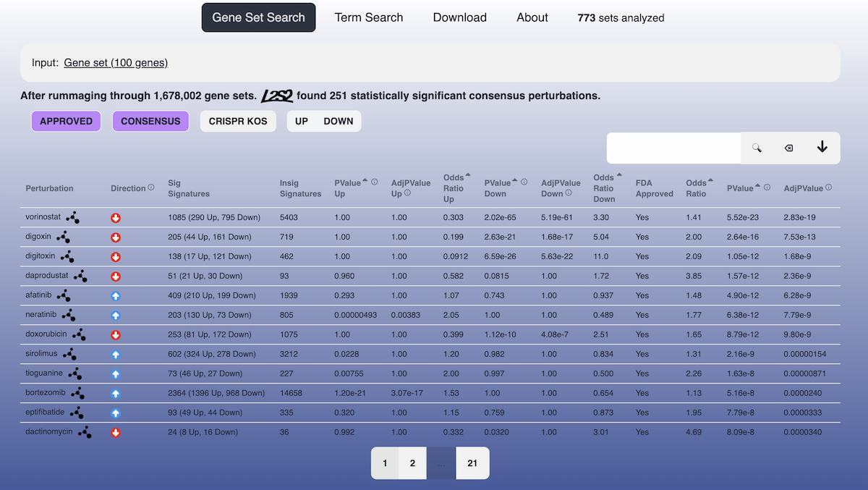Click network graph icon beside bortezomib
The height and width of the screenshot is (490, 868).
[x=77, y=393]
